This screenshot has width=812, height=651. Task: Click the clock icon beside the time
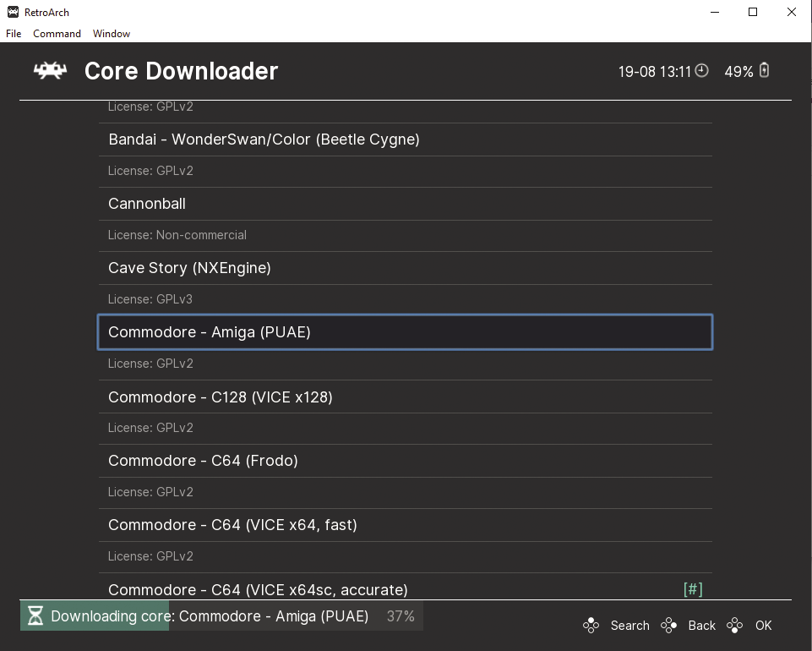(x=701, y=71)
